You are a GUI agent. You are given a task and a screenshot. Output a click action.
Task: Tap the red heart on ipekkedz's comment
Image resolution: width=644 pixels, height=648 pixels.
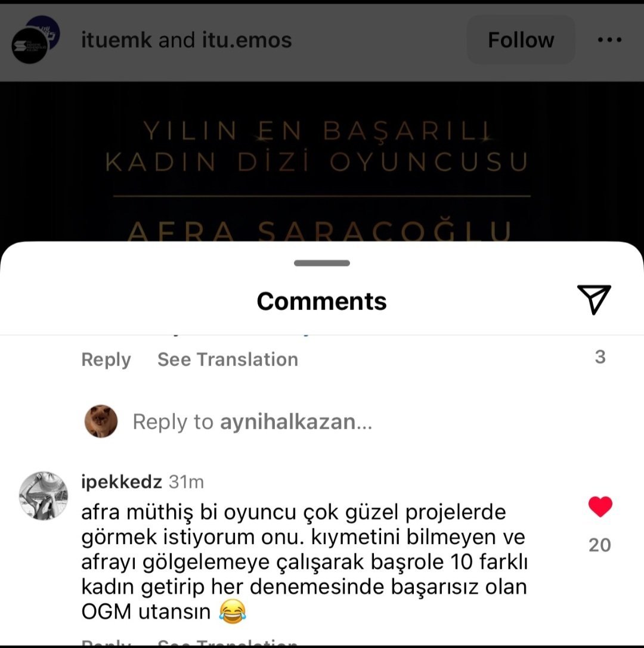click(x=600, y=507)
